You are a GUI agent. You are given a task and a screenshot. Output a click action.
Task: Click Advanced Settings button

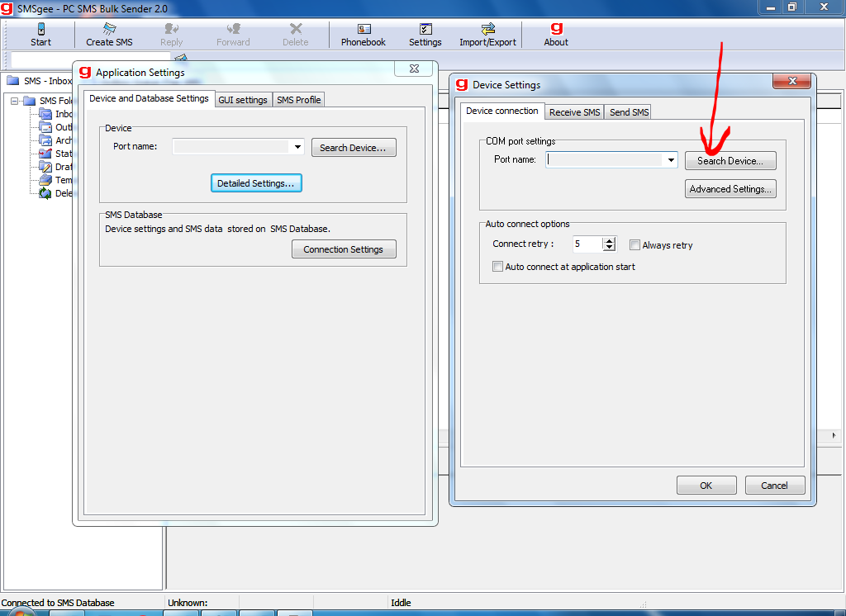pos(730,189)
